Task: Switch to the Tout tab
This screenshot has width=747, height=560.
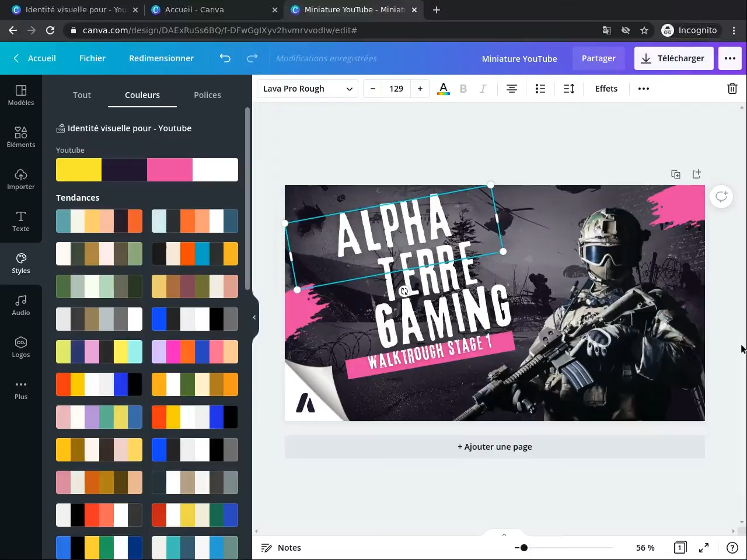Action: pos(82,95)
